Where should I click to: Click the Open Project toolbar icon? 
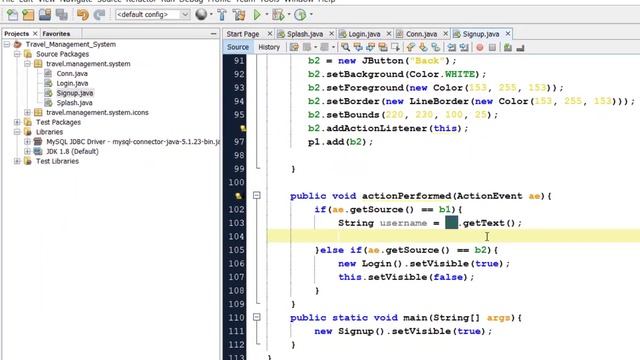click(44, 15)
